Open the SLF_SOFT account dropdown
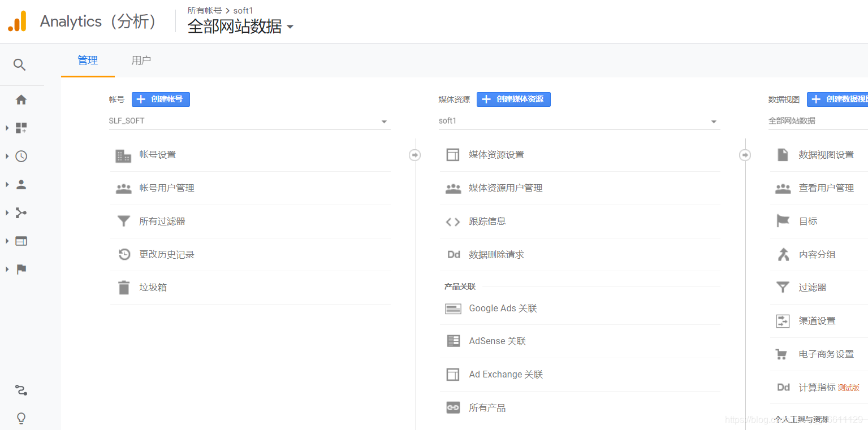Viewport: 868px width, 430px height. (249, 121)
